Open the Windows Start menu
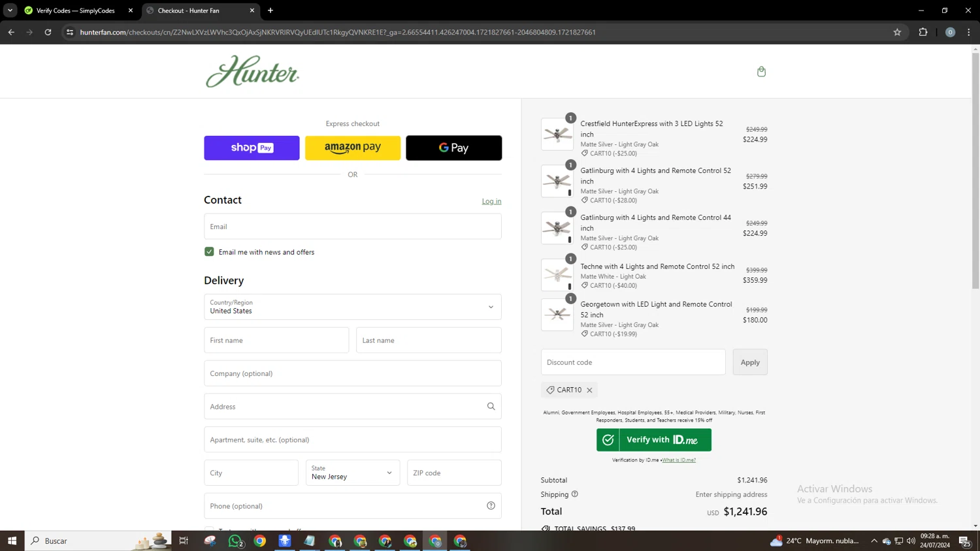The width and height of the screenshot is (980, 551). 12,541
